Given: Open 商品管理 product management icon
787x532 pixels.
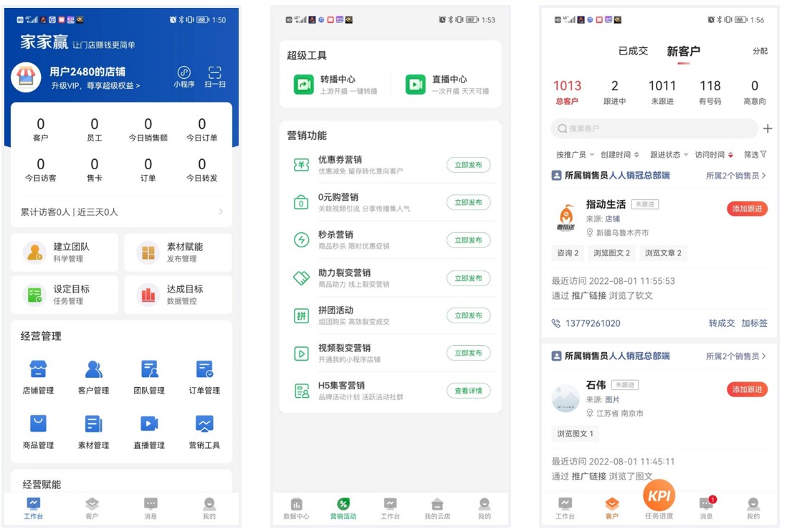Looking at the screenshot, I should (x=38, y=432).
